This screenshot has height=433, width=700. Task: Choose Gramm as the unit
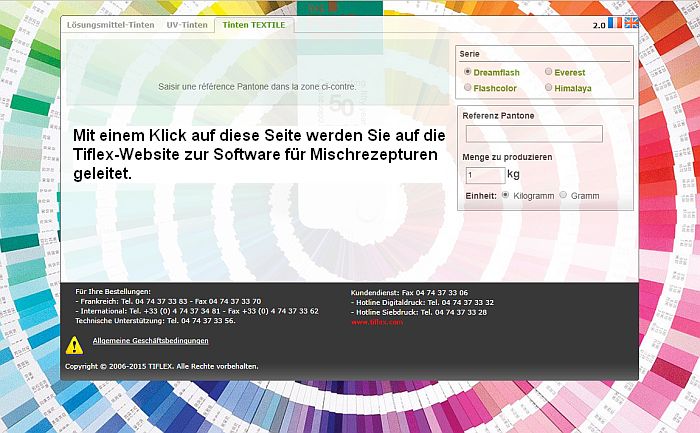tap(563, 195)
